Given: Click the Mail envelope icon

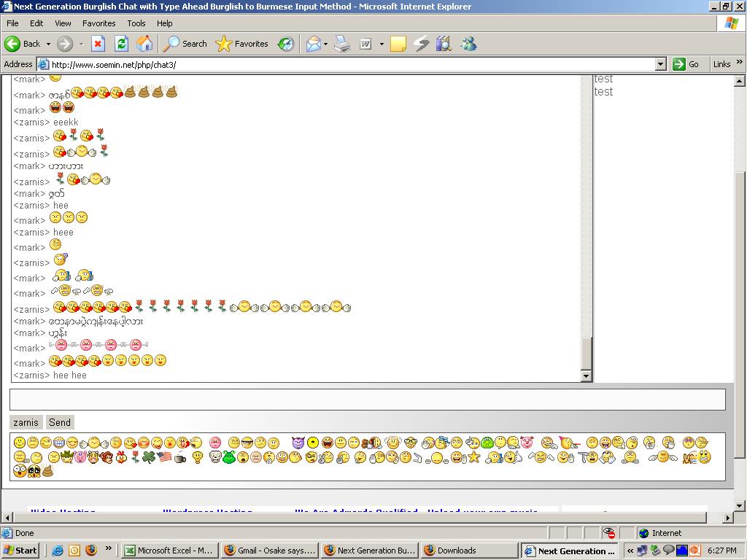Looking at the screenshot, I should [313, 44].
